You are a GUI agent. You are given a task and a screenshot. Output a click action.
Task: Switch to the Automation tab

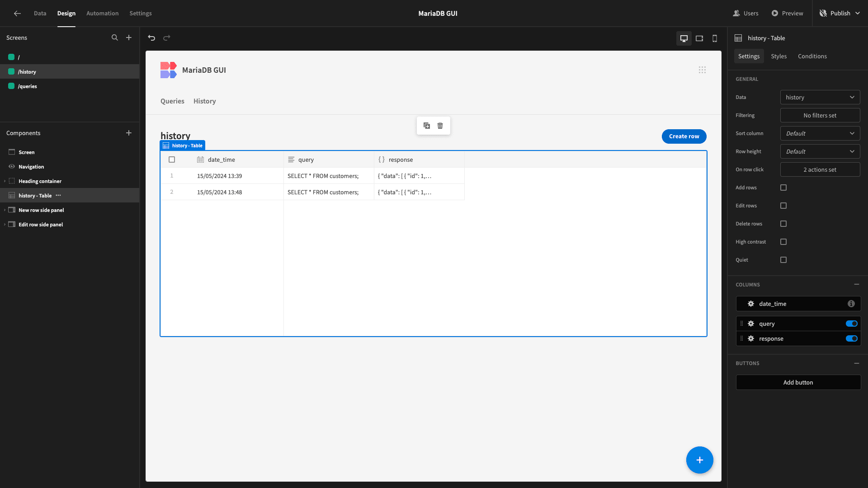[103, 14]
